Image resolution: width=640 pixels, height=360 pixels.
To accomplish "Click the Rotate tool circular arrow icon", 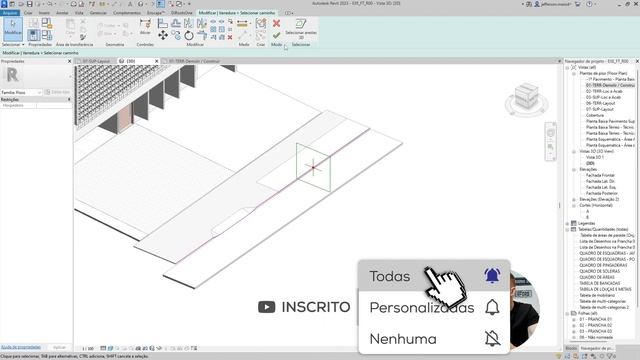I will click(x=189, y=36).
